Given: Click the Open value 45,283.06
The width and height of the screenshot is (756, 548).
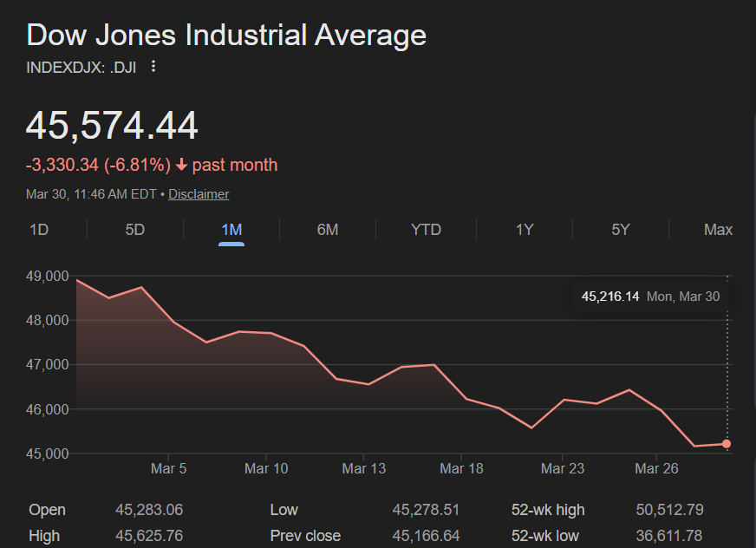Looking at the screenshot, I should [x=149, y=510].
